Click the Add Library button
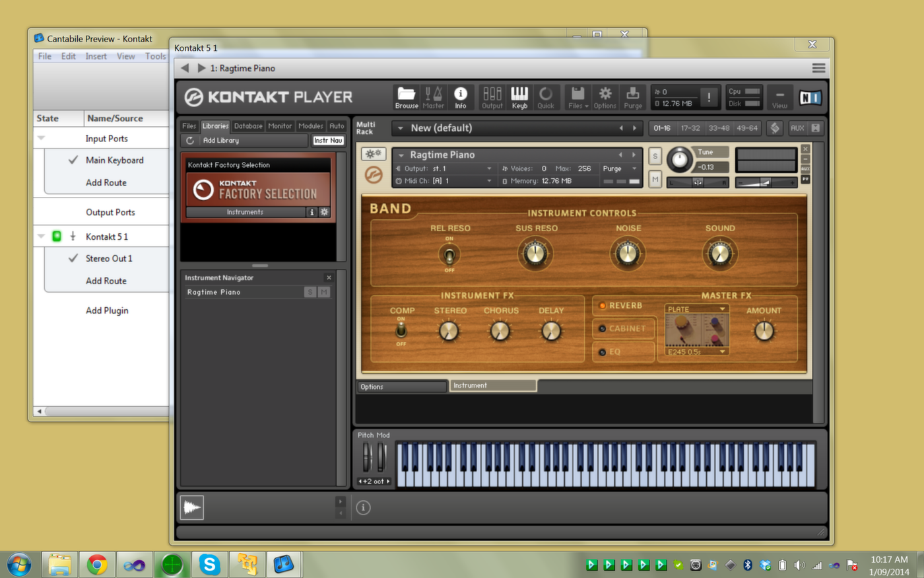Screen dimensions: 924x578 [x=221, y=141]
